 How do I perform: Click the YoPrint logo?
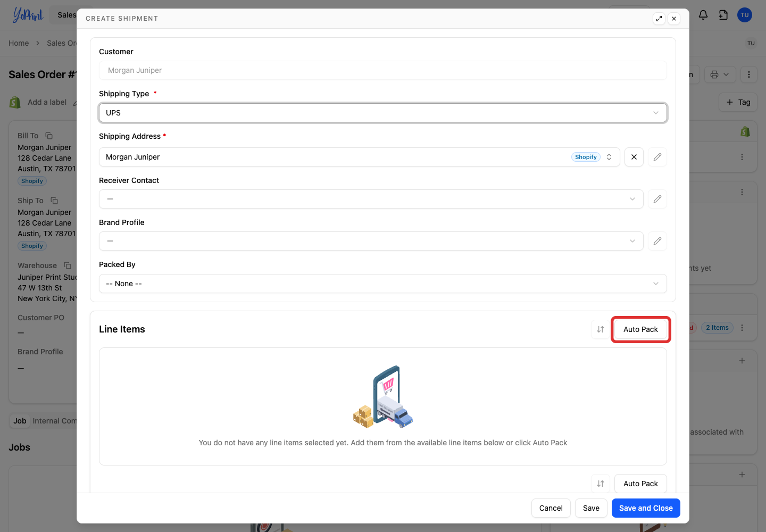click(x=28, y=15)
